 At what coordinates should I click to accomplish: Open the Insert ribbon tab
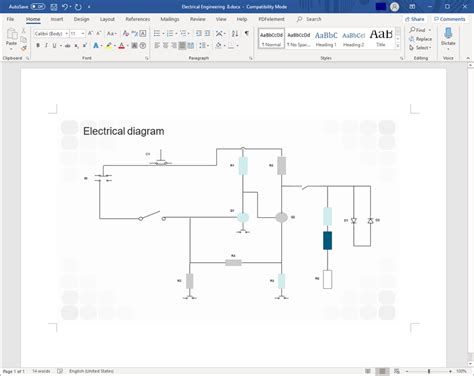point(57,19)
